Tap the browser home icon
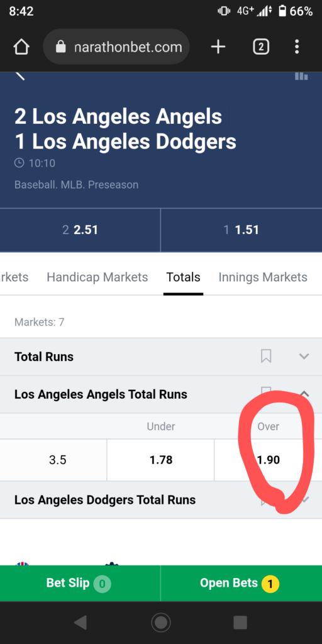 [21, 47]
